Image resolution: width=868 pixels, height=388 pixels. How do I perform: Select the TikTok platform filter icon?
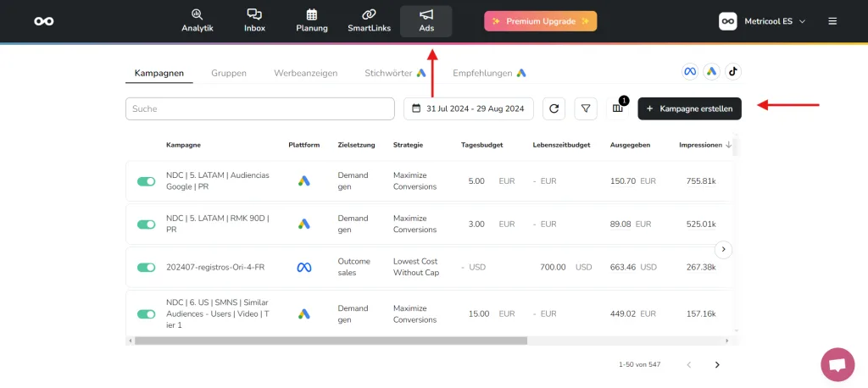(x=732, y=72)
